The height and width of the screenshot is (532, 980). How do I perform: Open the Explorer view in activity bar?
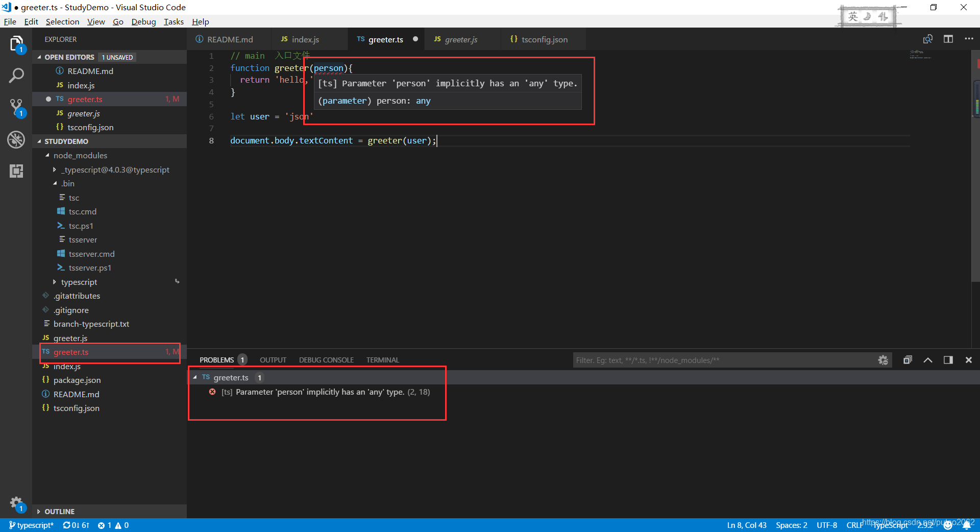(16, 44)
